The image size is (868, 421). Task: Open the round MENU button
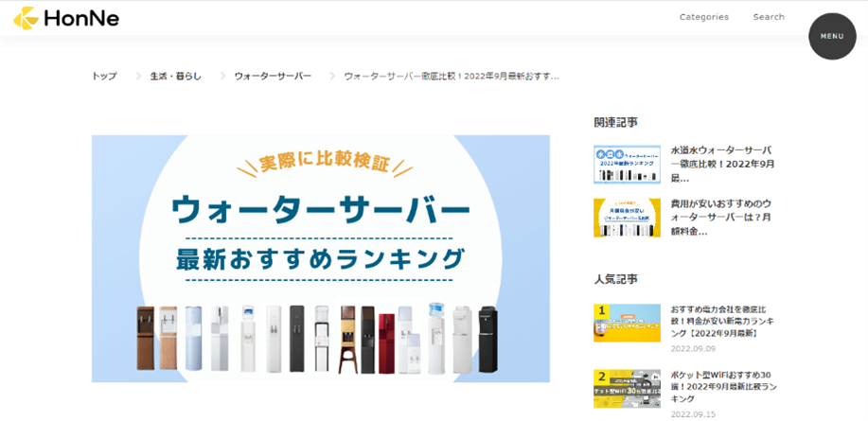(832, 36)
